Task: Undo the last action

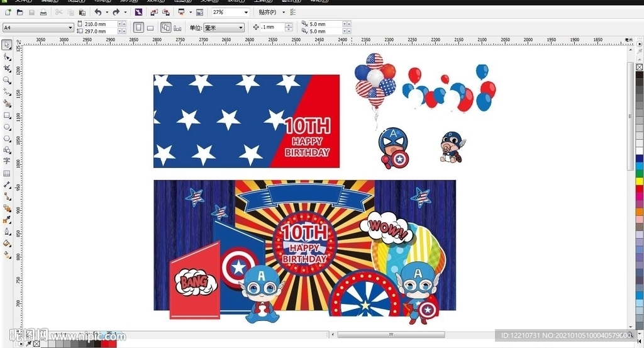Action: click(97, 13)
